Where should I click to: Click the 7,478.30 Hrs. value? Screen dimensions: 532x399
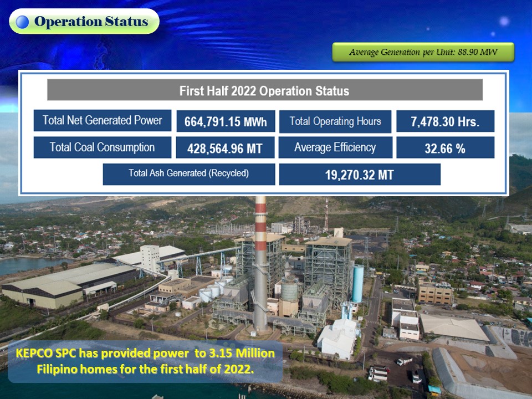coord(445,121)
